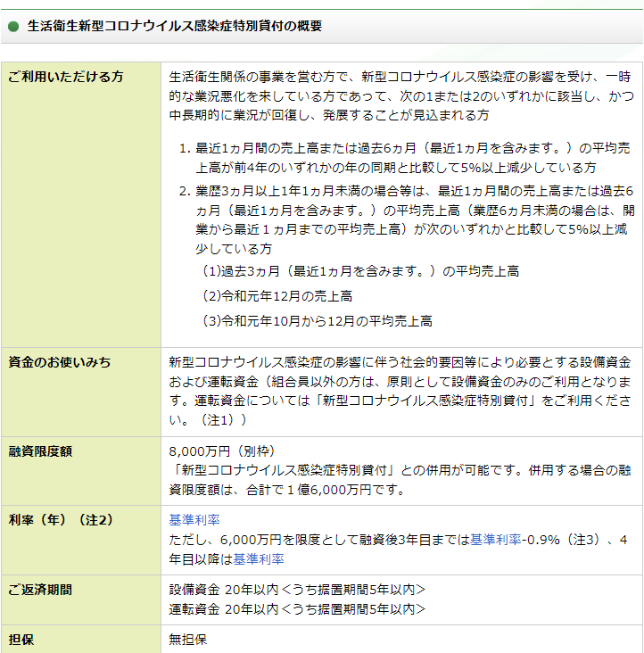Select the ご利用いただける方 row header
Image resolution: width=644 pixels, height=653 pixels.
(x=66, y=77)
